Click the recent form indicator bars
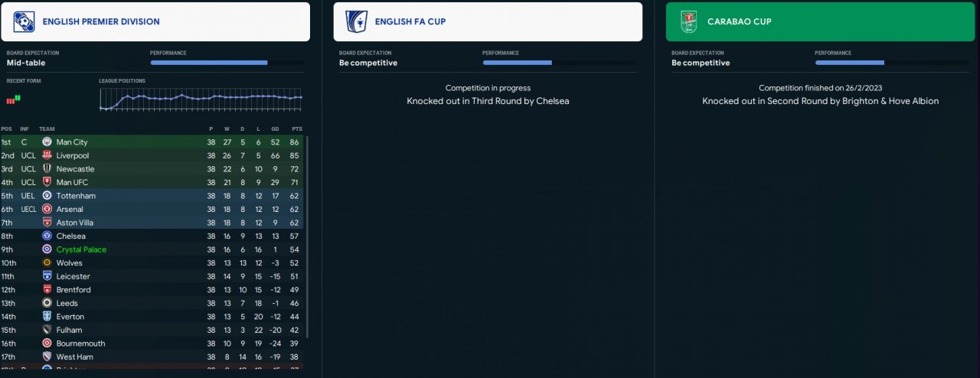Viewport: 980px width, 378px height. click(x=14, y=99)
